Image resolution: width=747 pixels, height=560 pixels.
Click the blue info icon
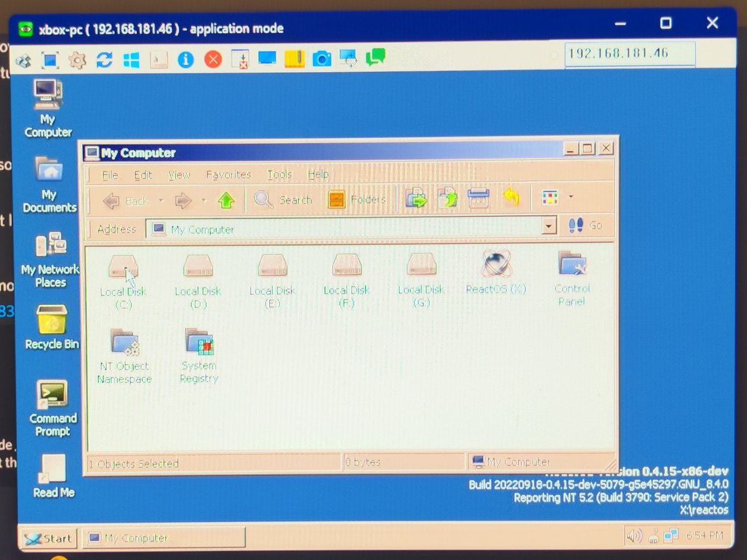point(186,60)
